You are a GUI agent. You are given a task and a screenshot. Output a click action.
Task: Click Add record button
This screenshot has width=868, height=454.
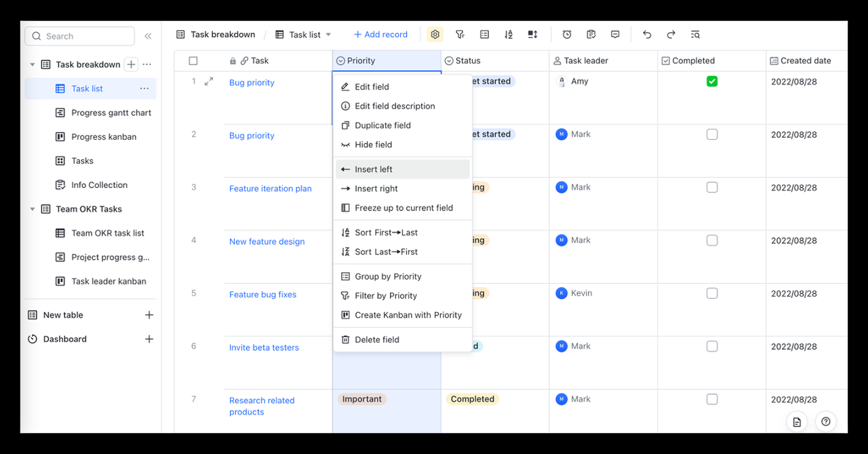[380, 35]
